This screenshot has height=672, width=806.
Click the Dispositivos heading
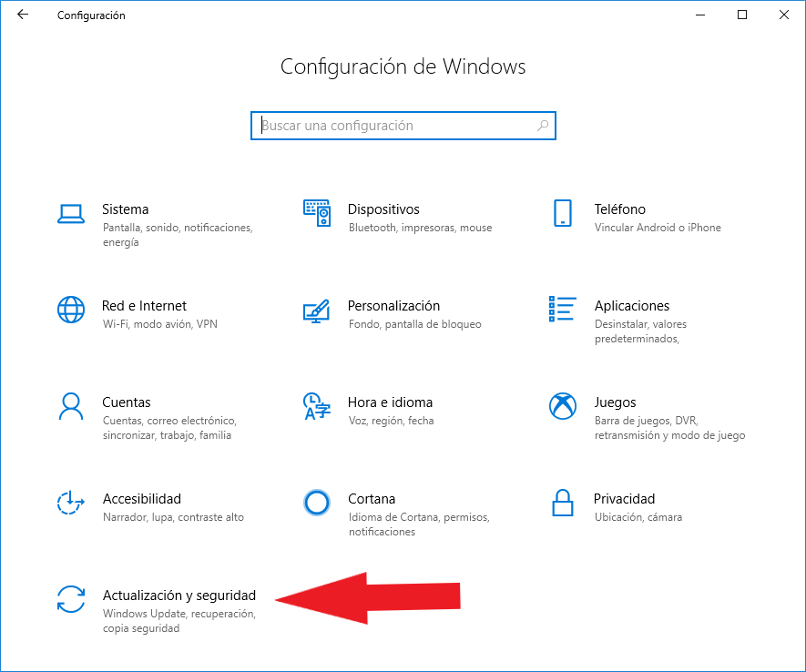coord(383,209)
